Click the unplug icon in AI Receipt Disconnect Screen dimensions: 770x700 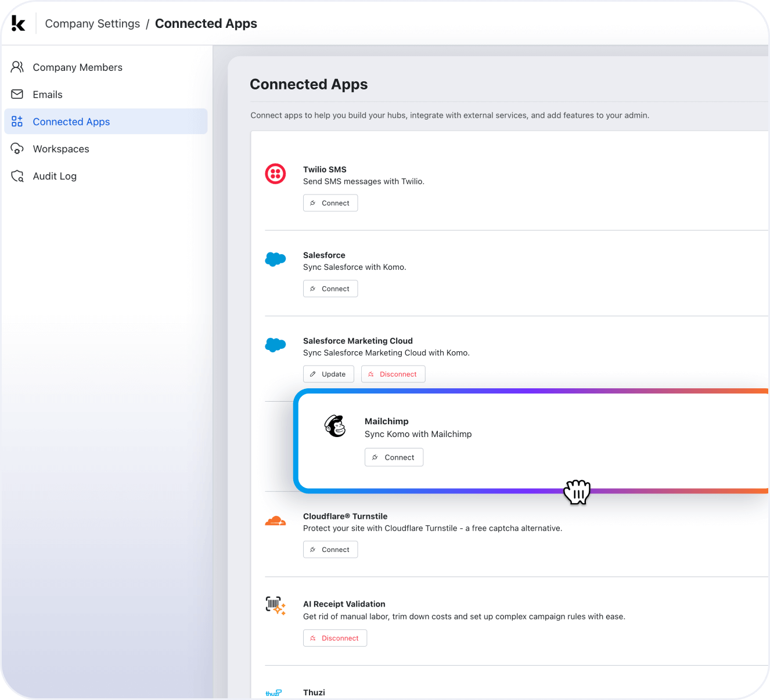[x=313, y=638]
